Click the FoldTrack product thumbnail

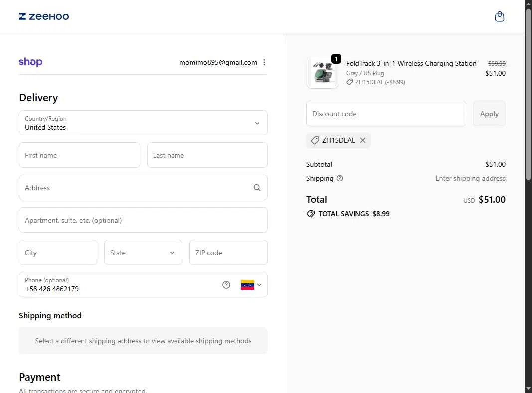coord(322,73)
